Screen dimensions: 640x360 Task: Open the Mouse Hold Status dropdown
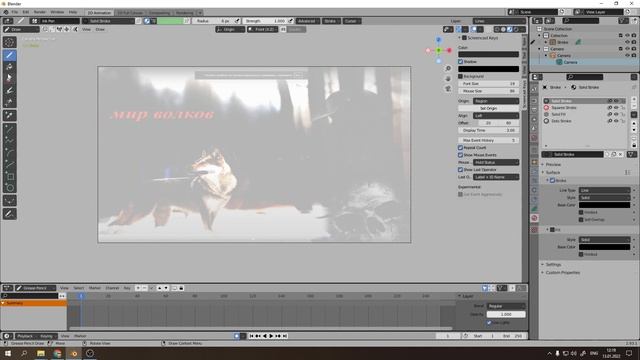coord(496,162)
